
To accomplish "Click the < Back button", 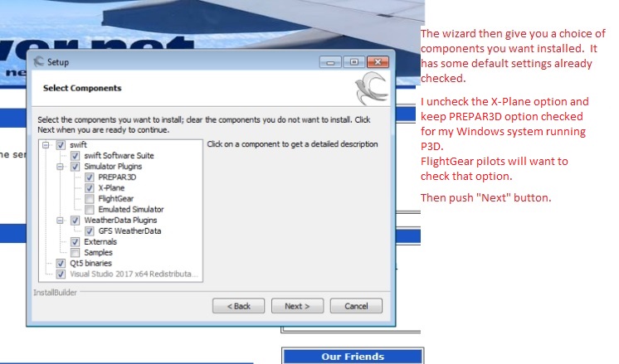I will pyautogui.click(x=238, y=306).
